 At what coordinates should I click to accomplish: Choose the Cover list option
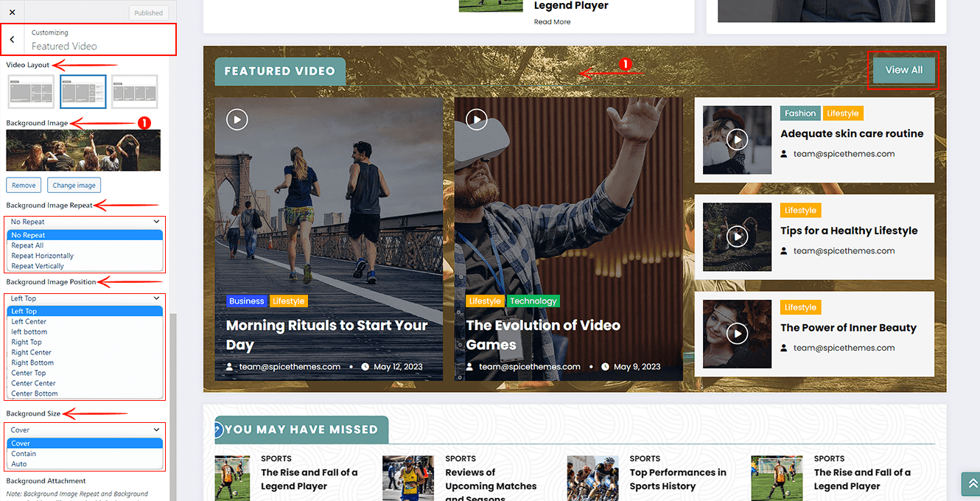[x=85, y=444]
